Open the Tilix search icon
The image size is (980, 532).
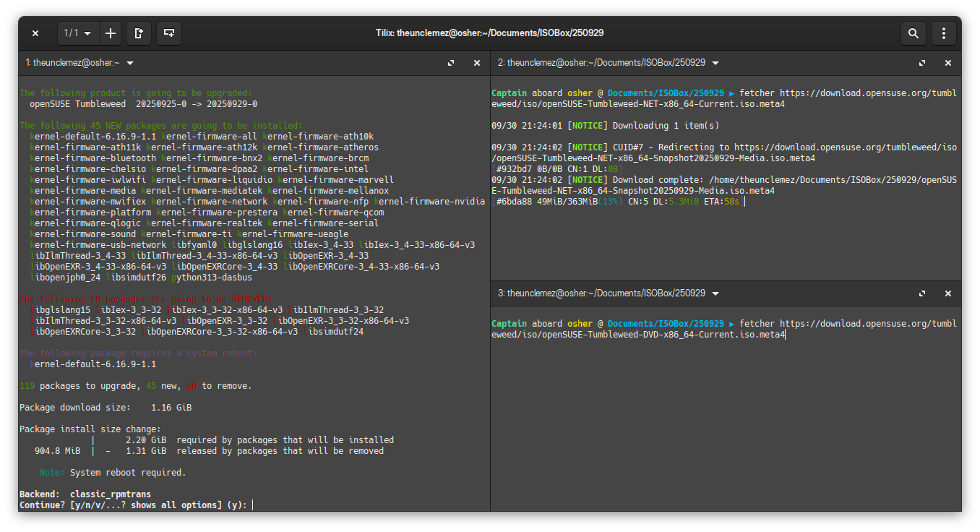pos(914,33)
